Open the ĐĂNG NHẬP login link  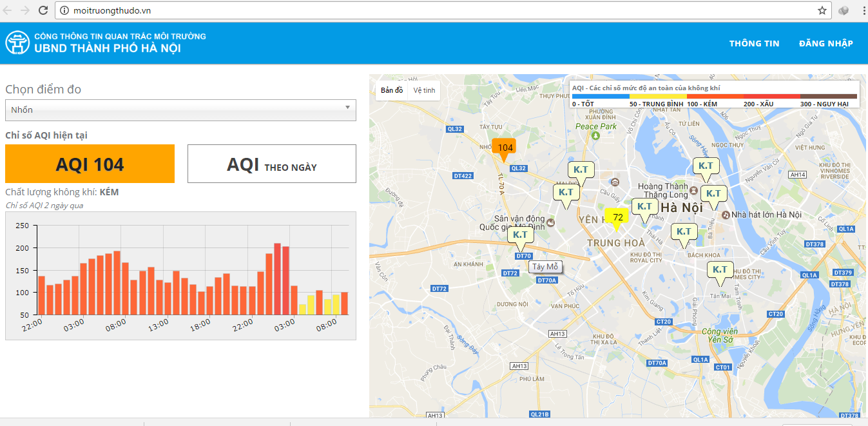pos(826,43)
